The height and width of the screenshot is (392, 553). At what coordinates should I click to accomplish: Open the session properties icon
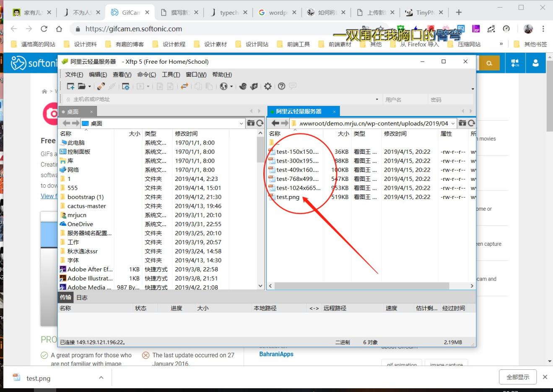[125, 86]
